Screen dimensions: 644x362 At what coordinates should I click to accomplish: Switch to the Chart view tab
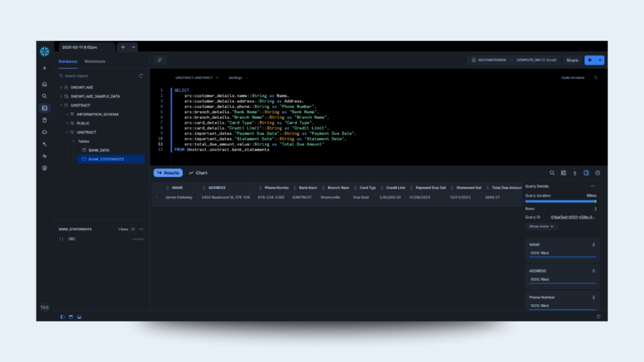pos(198,173)
